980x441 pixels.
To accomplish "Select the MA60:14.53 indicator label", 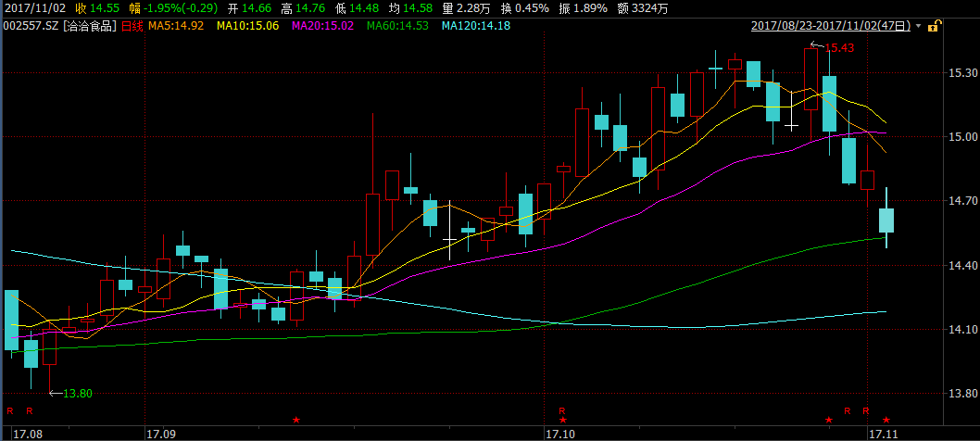I will (397, 26).
